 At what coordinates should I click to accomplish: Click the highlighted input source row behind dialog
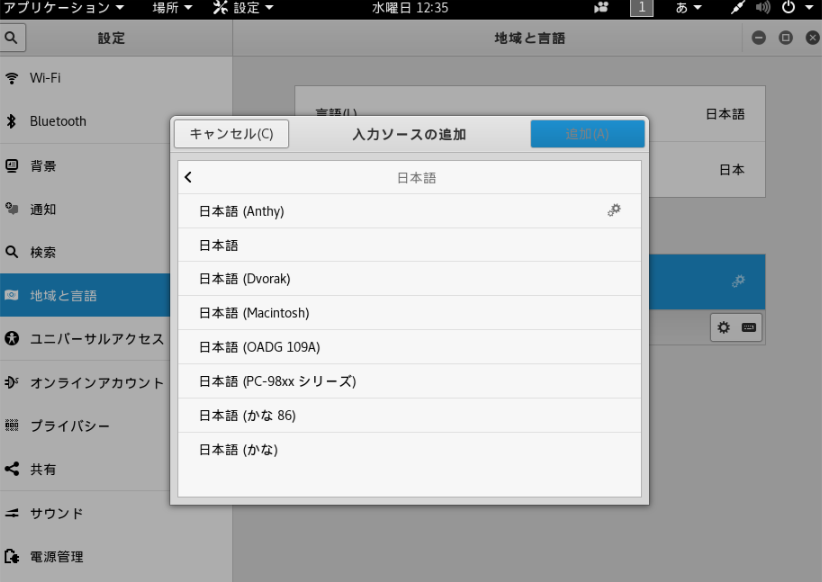(x=707, y=282)
